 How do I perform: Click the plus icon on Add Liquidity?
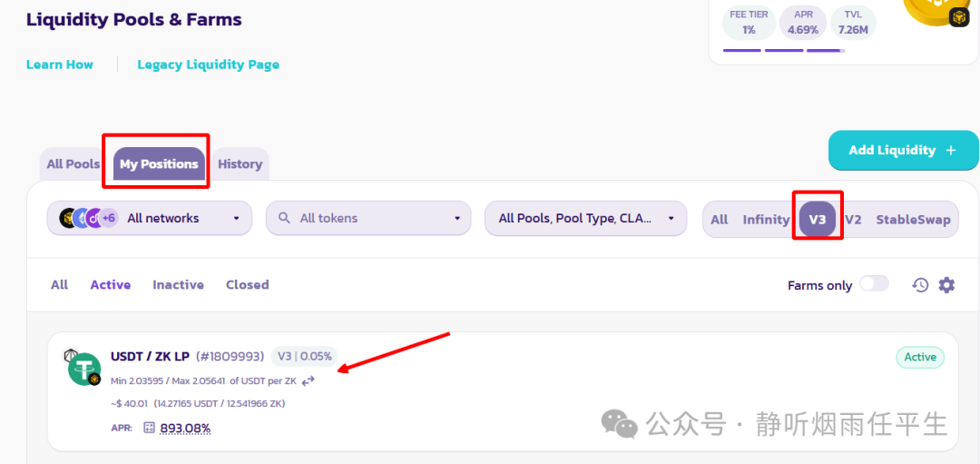click(x=951, y=150)
